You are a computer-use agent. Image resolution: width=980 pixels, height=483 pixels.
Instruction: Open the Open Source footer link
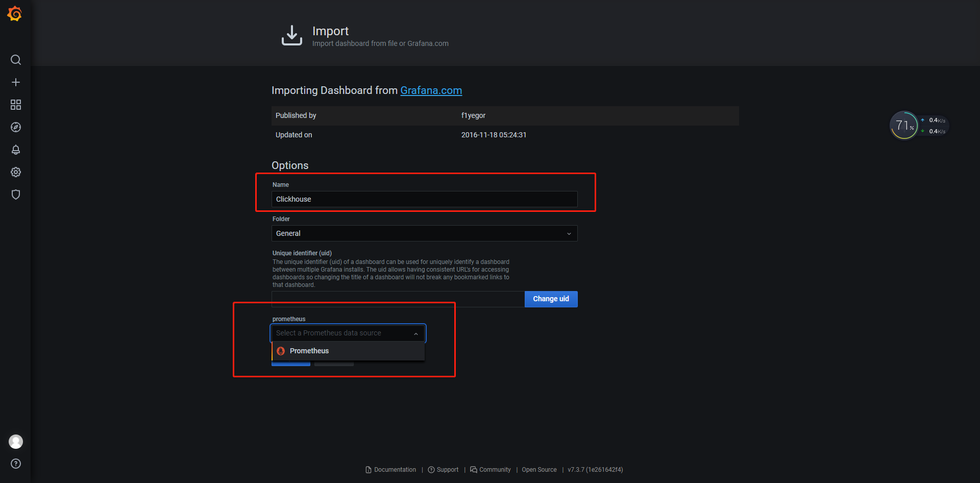pyautogui.click(x=539, y=470)
